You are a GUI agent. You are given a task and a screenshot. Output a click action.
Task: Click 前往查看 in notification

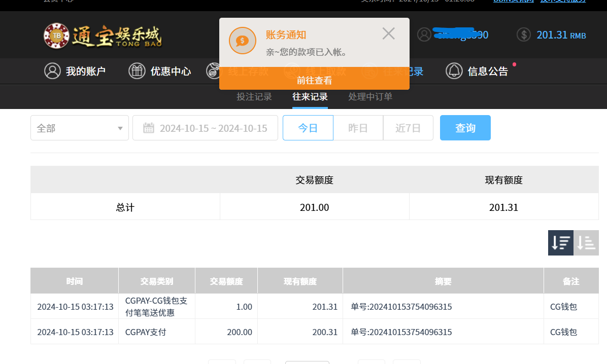(314, 81)
